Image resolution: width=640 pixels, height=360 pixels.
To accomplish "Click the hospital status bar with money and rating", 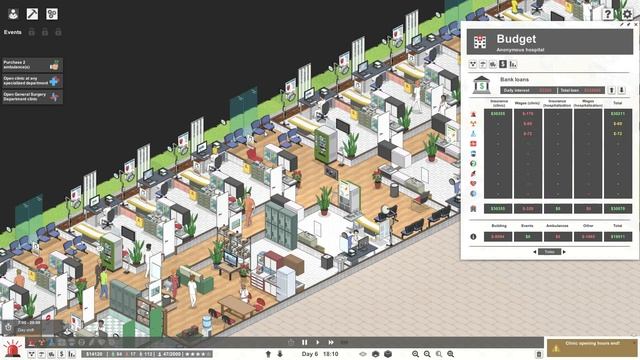I will [x=147, y=354].
